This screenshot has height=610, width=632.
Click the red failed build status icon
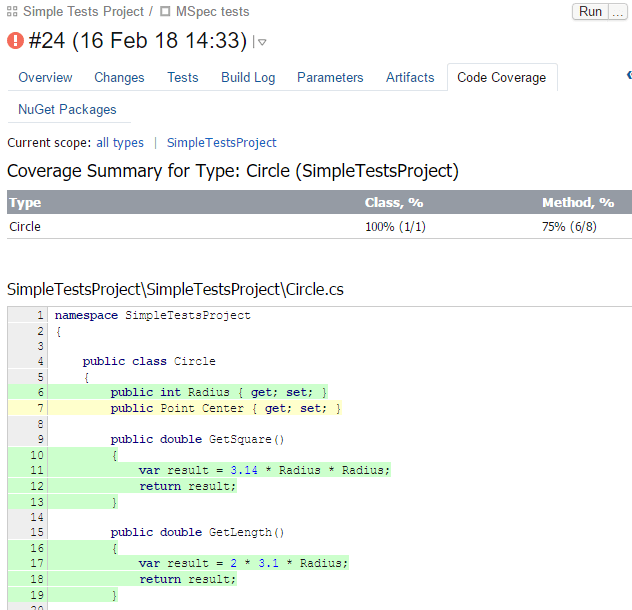click(x=16, y=41)
